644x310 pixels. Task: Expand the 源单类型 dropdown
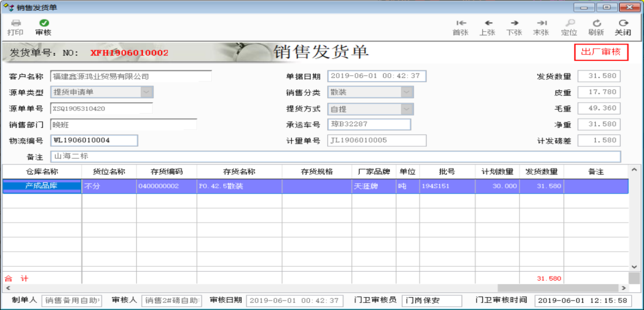coord(146,92)
